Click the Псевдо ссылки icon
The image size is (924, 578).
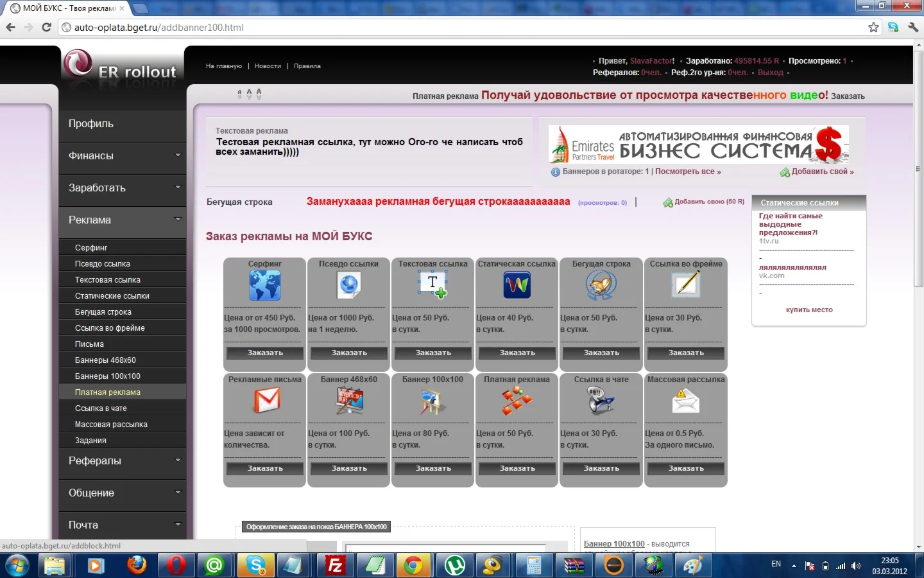[349, 285]
